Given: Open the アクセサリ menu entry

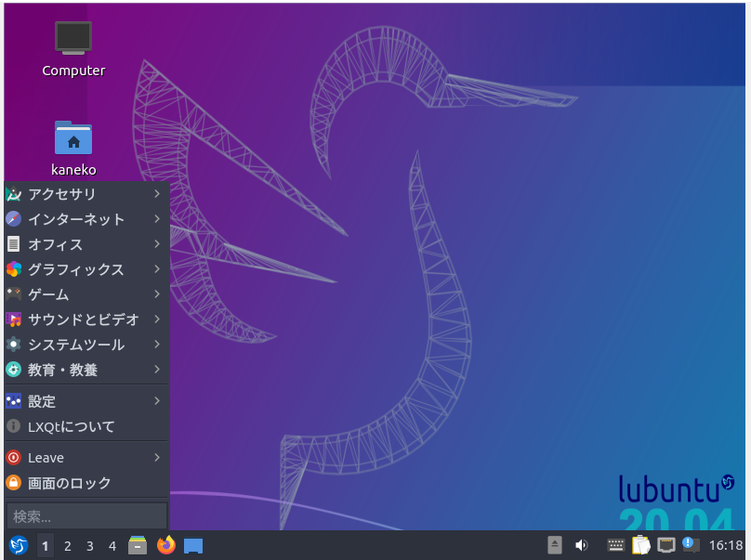Looking at the screenshot, I should click(x=86, y=194).
